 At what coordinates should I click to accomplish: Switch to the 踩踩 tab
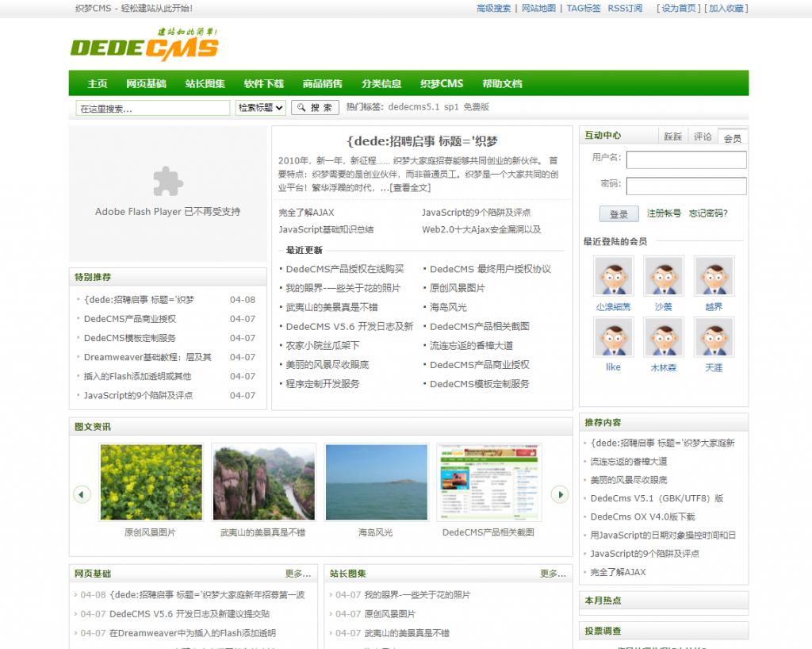671,136
